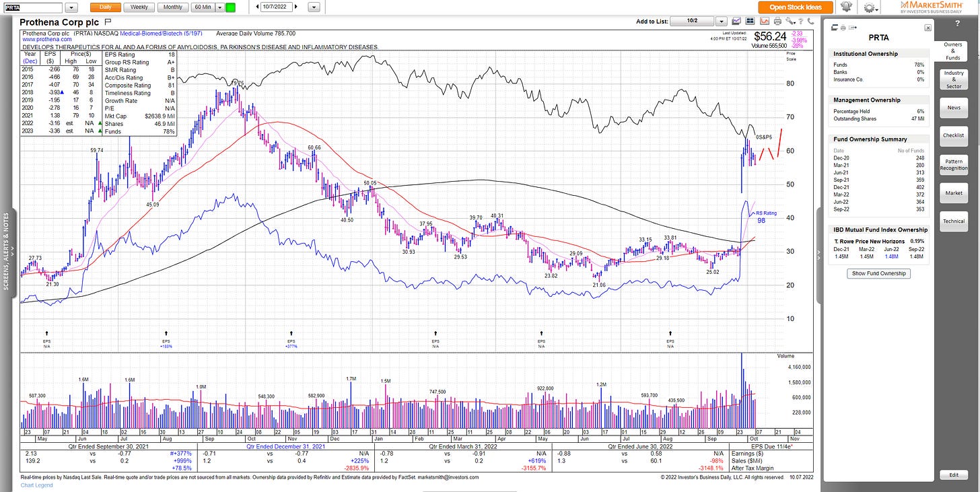Image resolution: width=980 pixels, height=492 pixels.
Task: Open the Chart Legend link
Action: (x=38, y=485)
